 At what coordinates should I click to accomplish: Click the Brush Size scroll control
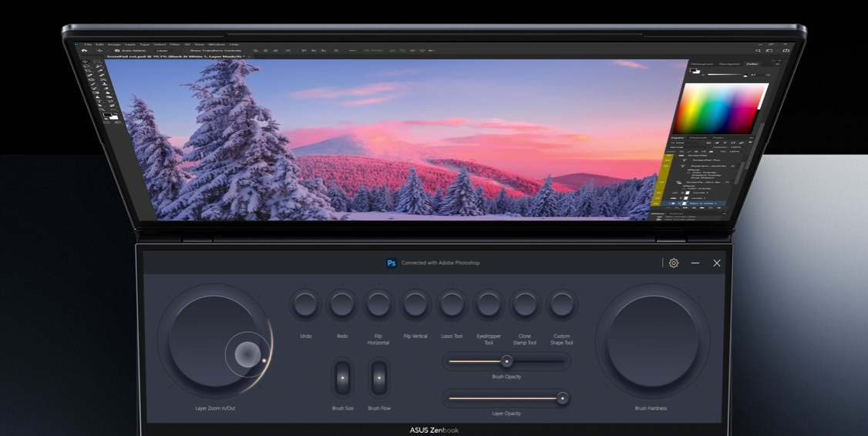click(343, 378)
